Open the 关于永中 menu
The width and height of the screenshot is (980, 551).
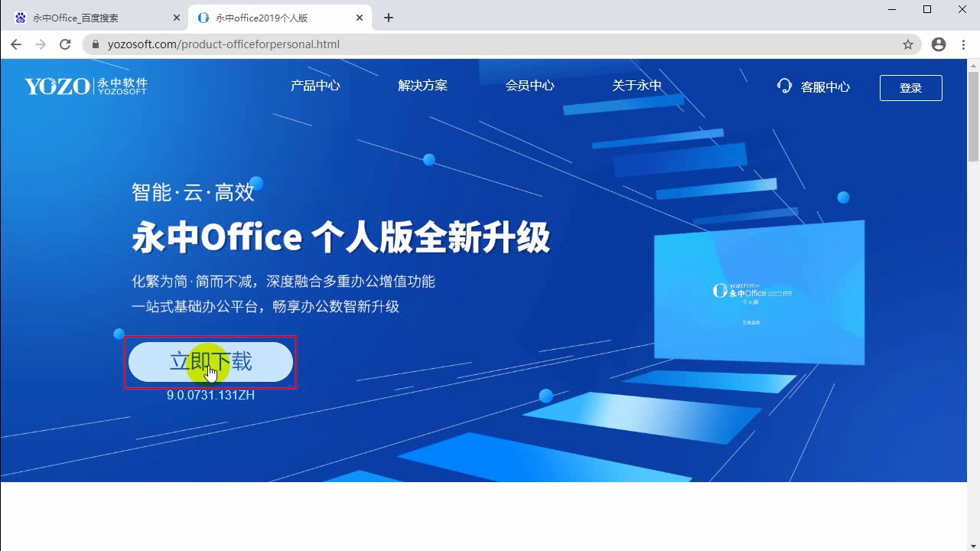click(637, 86)
